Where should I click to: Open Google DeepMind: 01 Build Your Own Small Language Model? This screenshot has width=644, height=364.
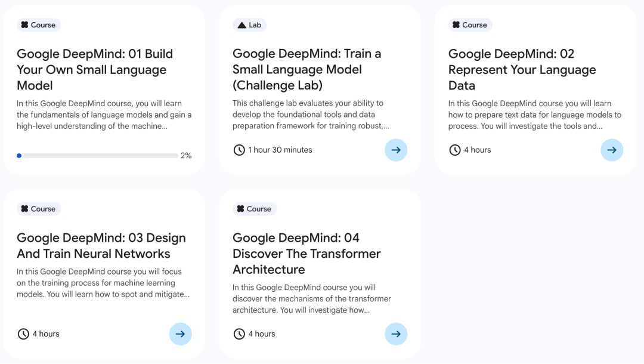pyautogui.click(x=95, y=69)
